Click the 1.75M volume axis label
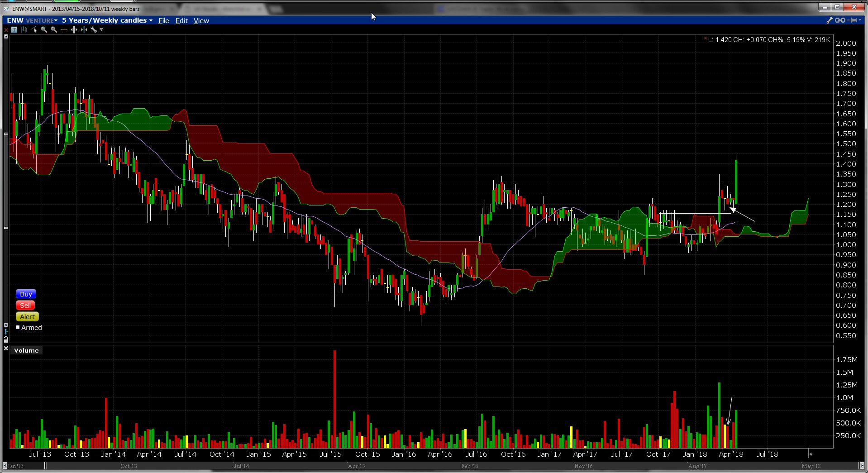This screenshot has width=868, height=473. click(847, 360)
